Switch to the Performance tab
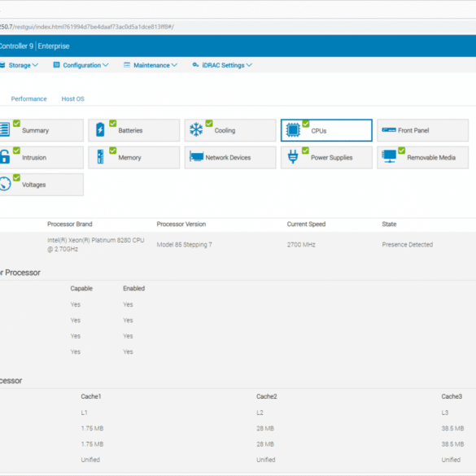 point(28,99)
